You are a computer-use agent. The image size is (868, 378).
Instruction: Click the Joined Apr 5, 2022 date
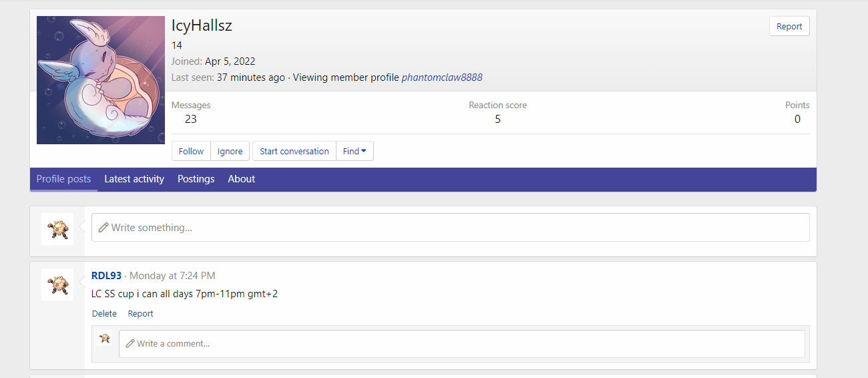coord(230,61)
